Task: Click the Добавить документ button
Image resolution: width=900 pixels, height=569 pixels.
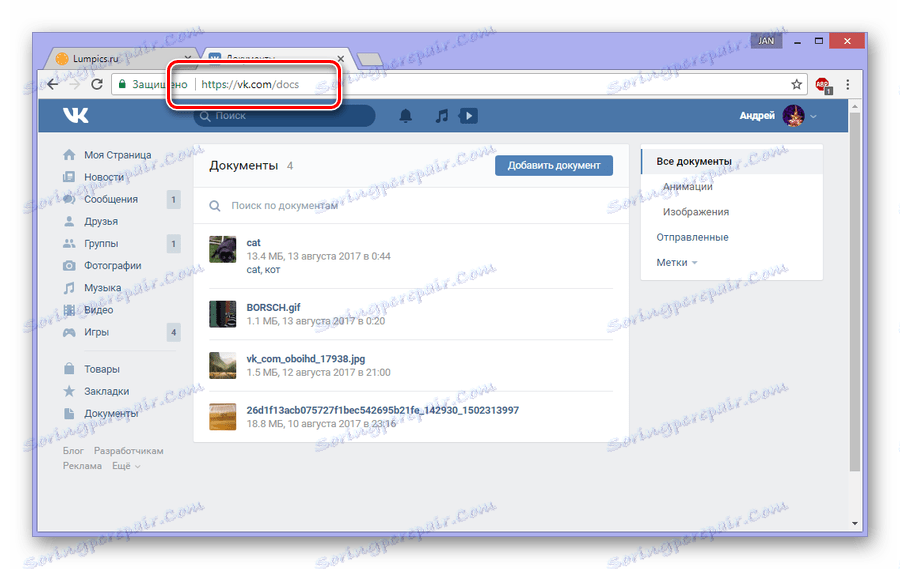Action: [554, 165]
